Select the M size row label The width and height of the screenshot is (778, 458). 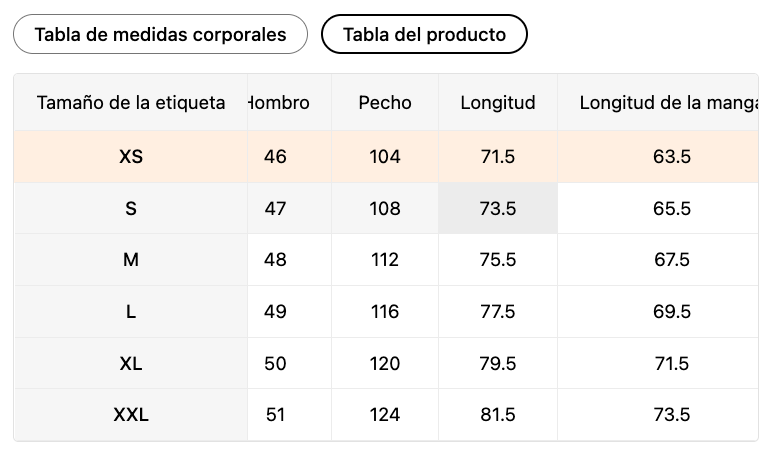click(x=131, y=260)
